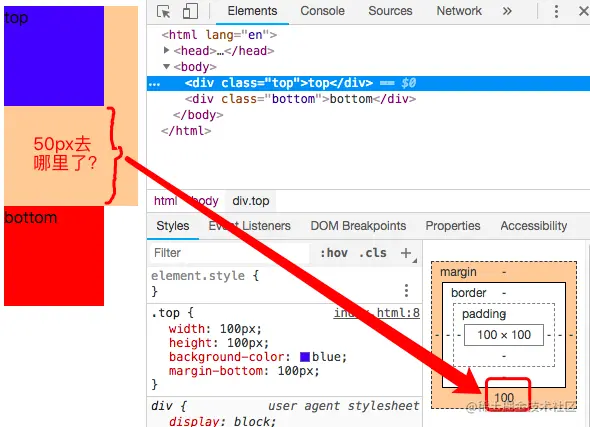Open the Properties tab
This screenshot has width=590, height=427.
click(453, 226)
